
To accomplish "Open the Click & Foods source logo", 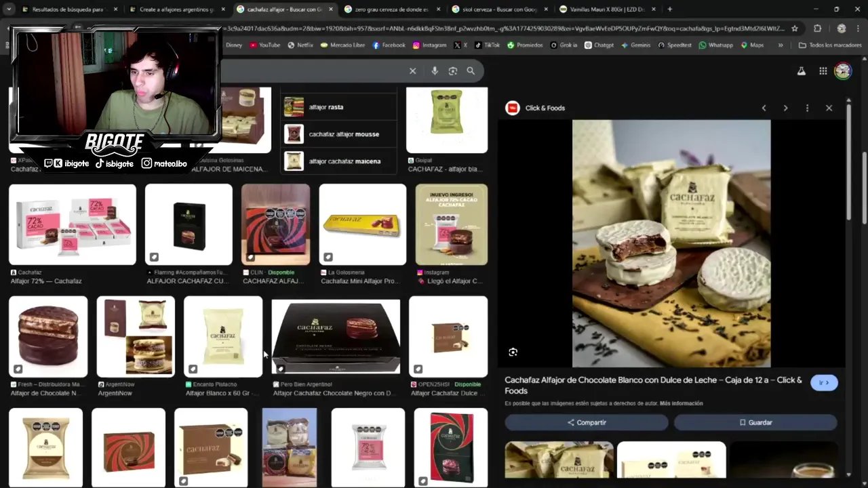I will [513, 108].
